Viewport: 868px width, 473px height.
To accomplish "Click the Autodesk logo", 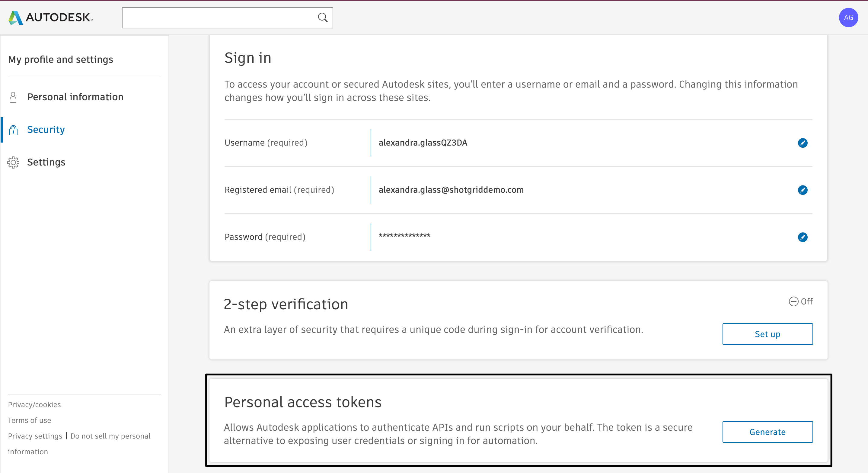I will point(50,18).
